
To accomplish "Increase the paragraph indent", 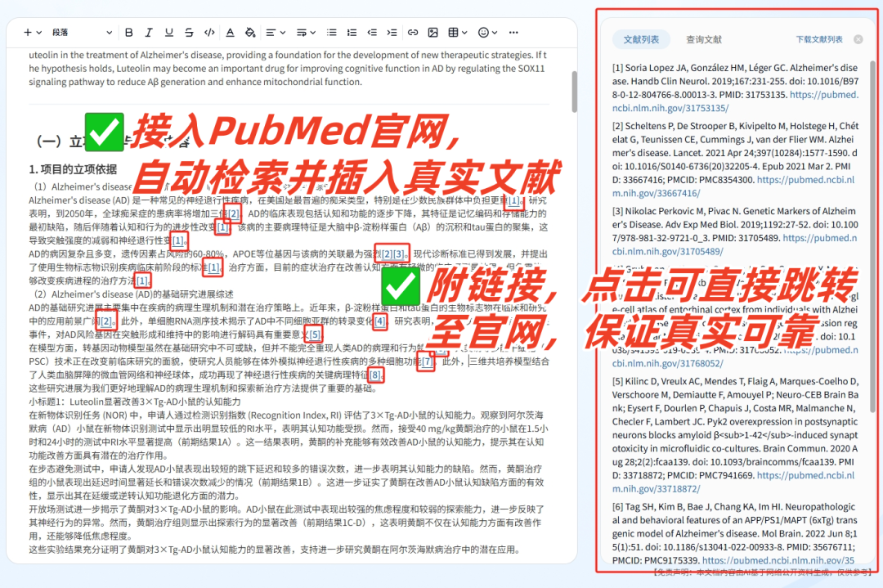I will point(392,33).
